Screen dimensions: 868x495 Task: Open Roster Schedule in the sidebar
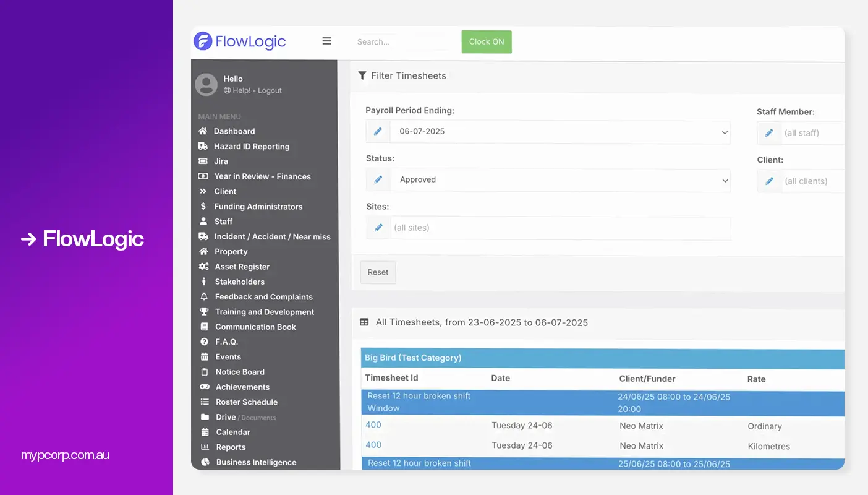pos(246,402)
